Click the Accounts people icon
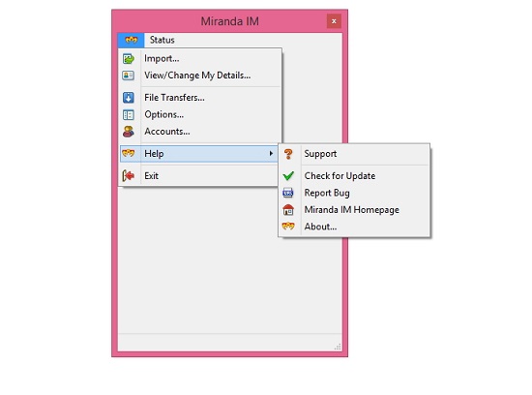Viewport: 532px width, 395px height. click(x=129, y=132)
